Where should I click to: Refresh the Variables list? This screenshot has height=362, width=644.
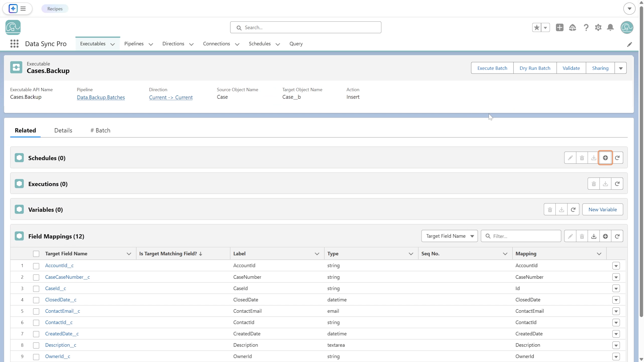[x=573, y=209]
